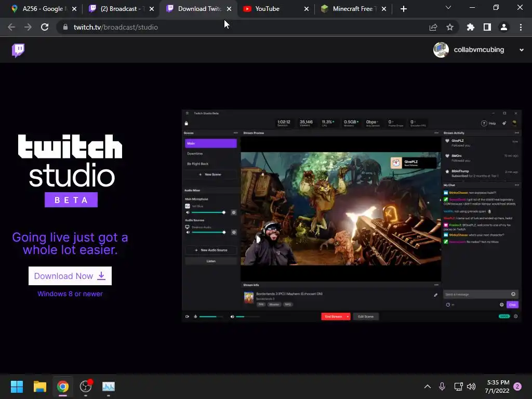The height and width of the screenshot is (399, 532).
Task: Click the Twitch logo in the page header
Action: click(18, 50)
